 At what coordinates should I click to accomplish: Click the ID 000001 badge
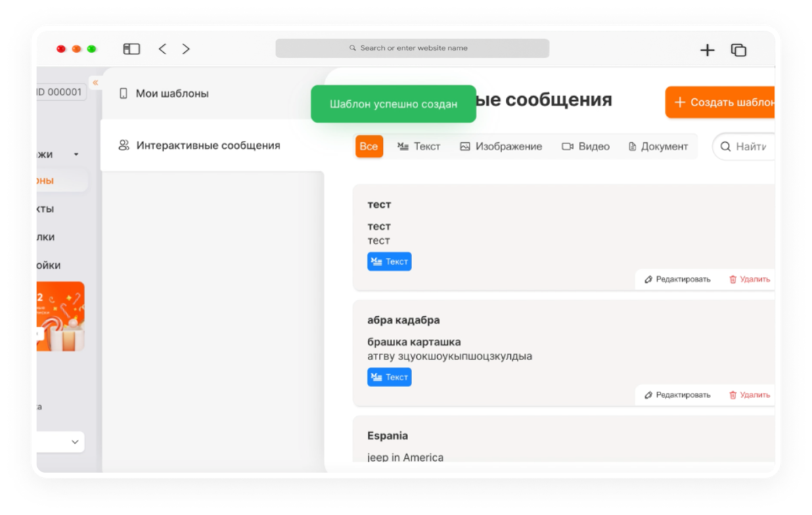(x=62, y=92)
